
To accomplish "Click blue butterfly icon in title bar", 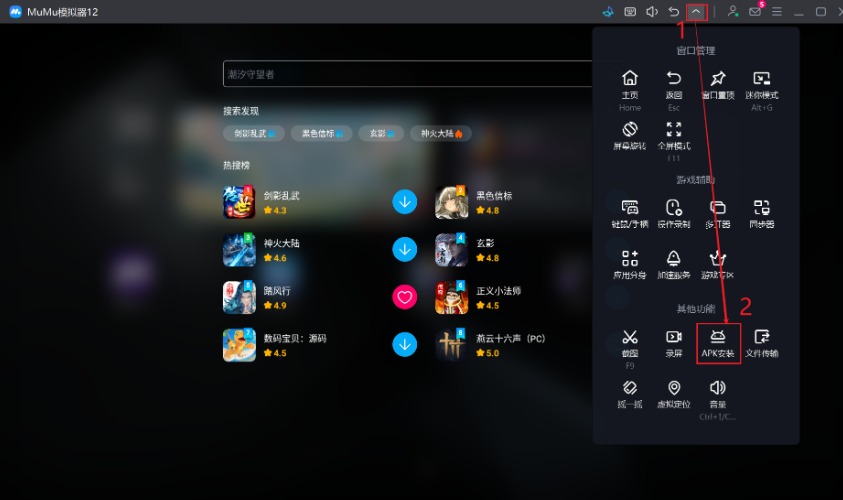I will [608, 12].
